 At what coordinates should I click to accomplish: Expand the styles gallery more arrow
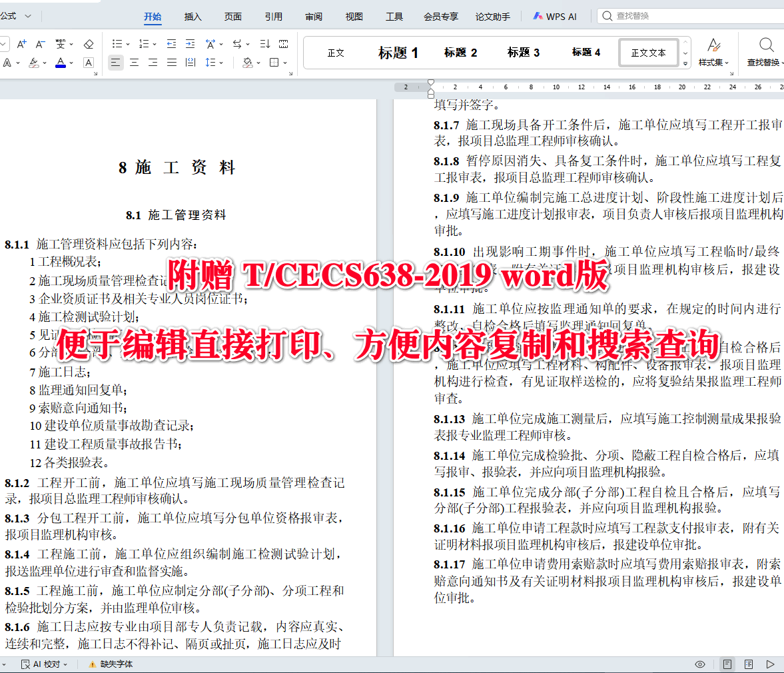pyautogui.click(x=685, y=63)
